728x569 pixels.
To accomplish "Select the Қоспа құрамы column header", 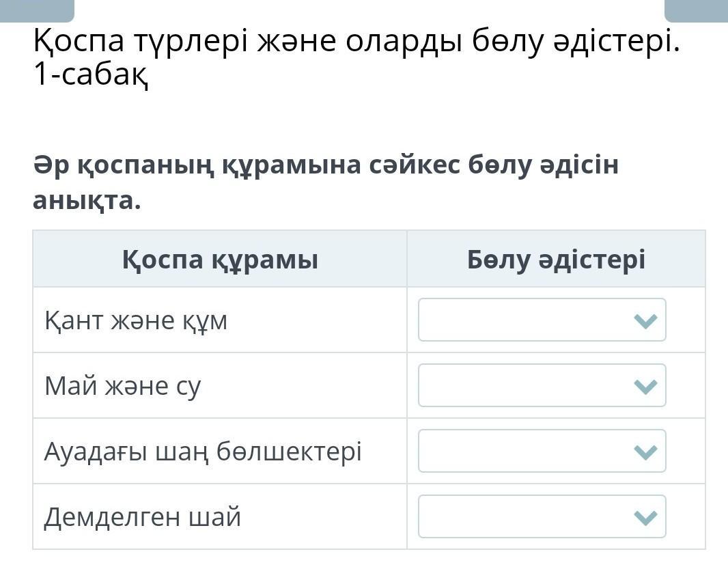I will click(x=220, y=259).
